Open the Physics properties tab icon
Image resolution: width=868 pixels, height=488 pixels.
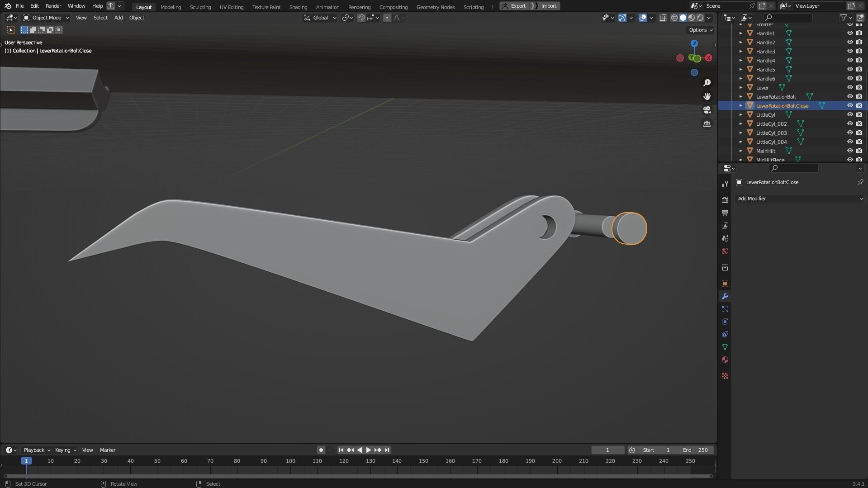725,322
